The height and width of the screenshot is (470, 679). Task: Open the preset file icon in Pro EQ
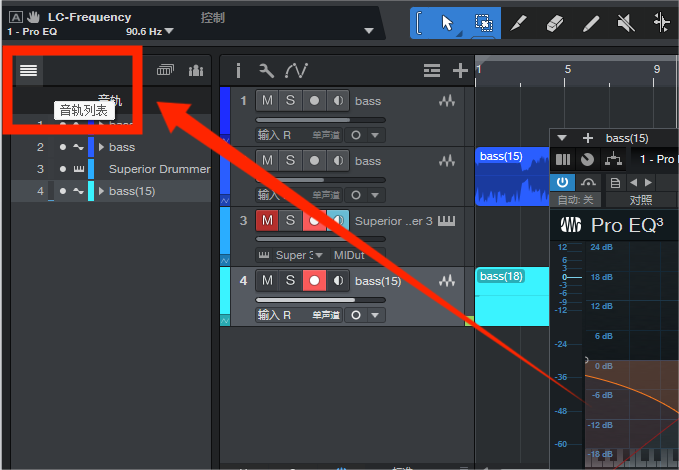click(x=615, y=183)
